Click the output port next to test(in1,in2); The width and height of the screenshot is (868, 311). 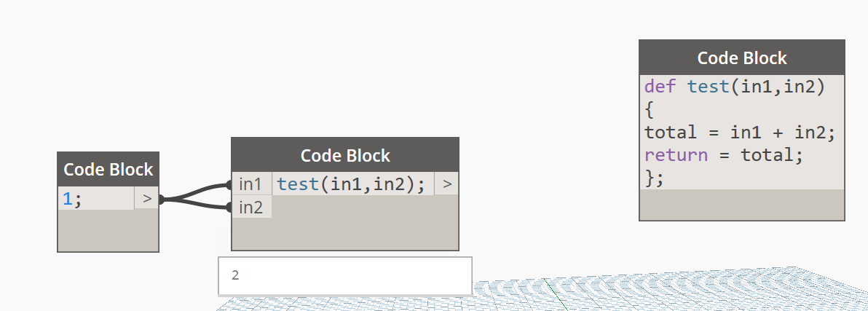[446, 184]
